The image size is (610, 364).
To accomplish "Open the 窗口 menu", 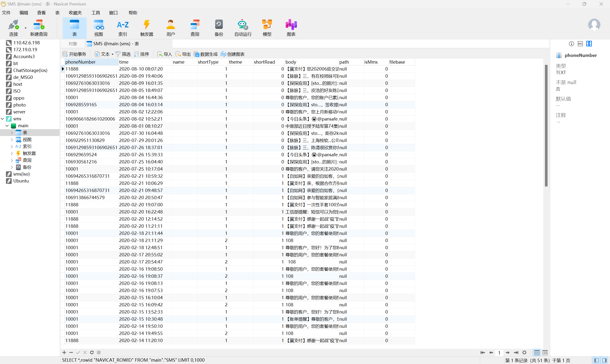I will tap(113, 13).
